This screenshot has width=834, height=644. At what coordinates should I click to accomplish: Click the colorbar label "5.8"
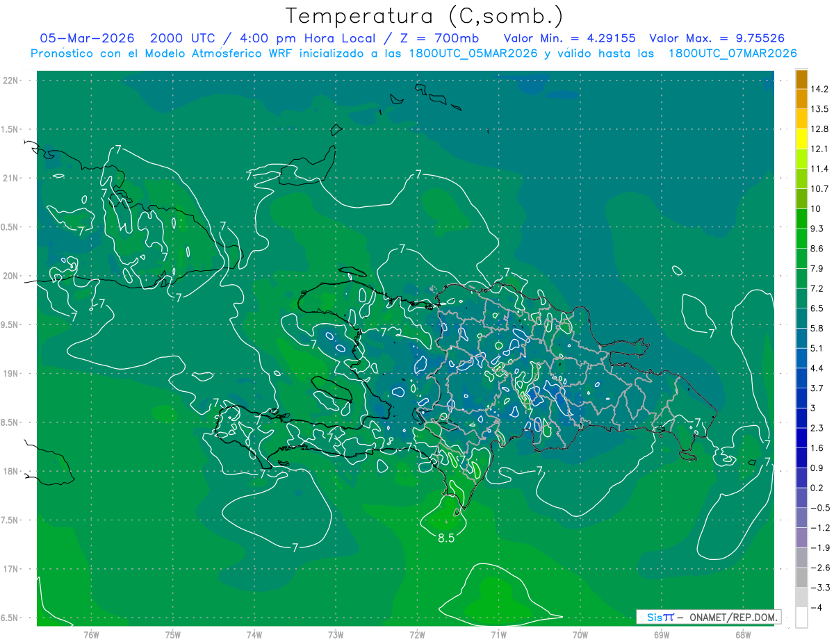tap(817, 328)
